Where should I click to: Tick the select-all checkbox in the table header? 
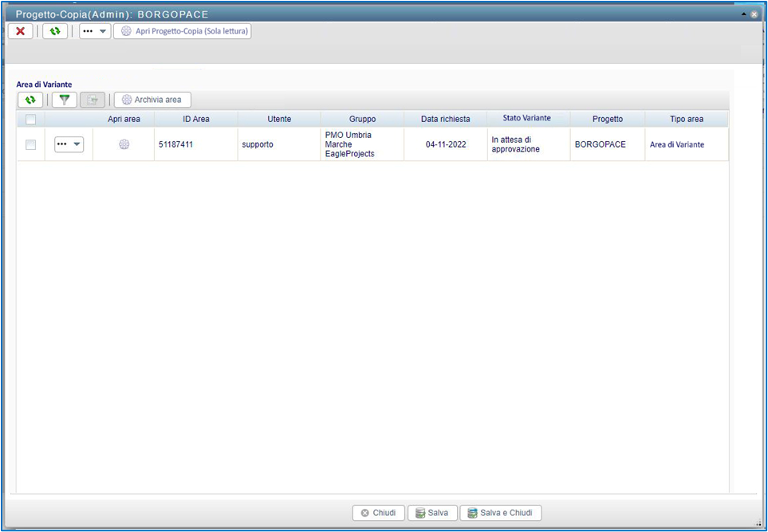[30, 120]
